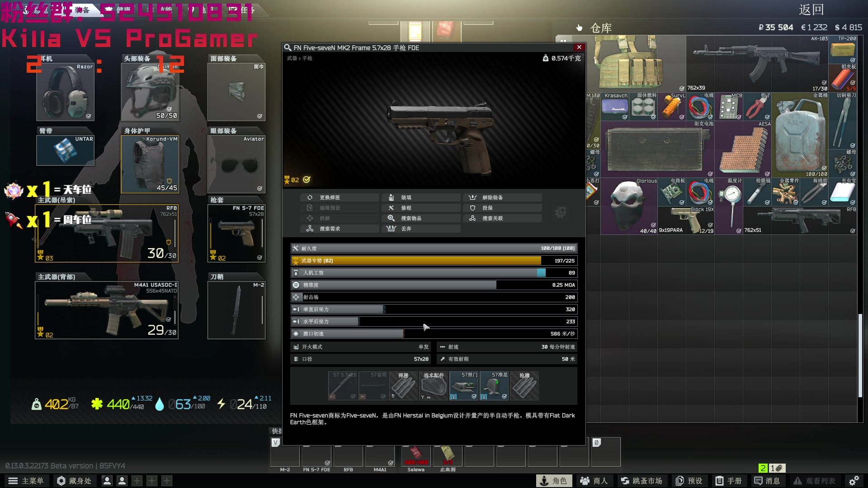
Task: Select the SurvL survival lighter
Action: point(672,107)
